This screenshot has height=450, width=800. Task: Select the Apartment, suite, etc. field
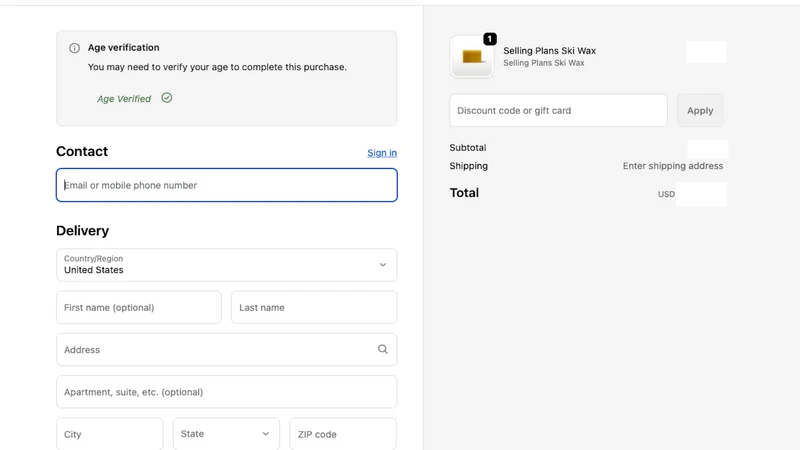[x=227, y=392]
